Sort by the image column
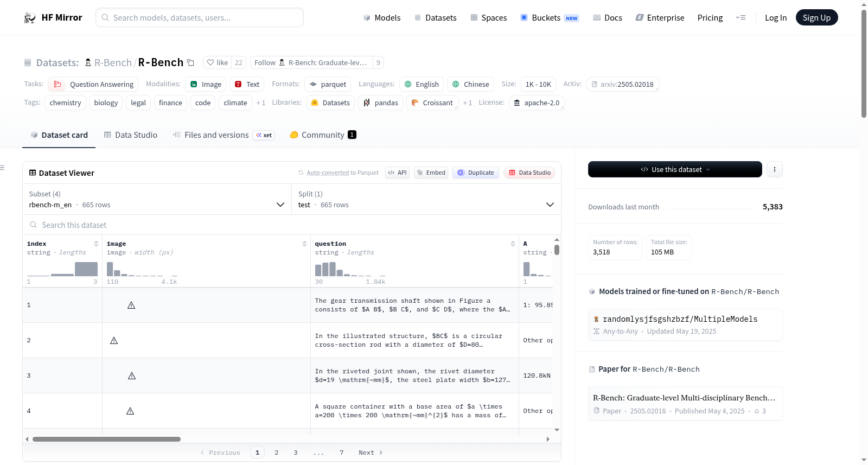Viewport: 868px width, 465px height. click(304, 244)
